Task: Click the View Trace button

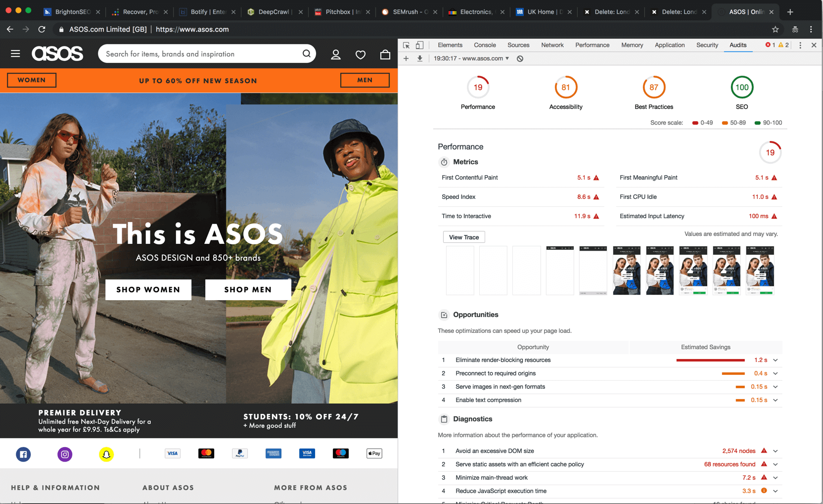Action: pyautogui.click(x=463, y=237)
